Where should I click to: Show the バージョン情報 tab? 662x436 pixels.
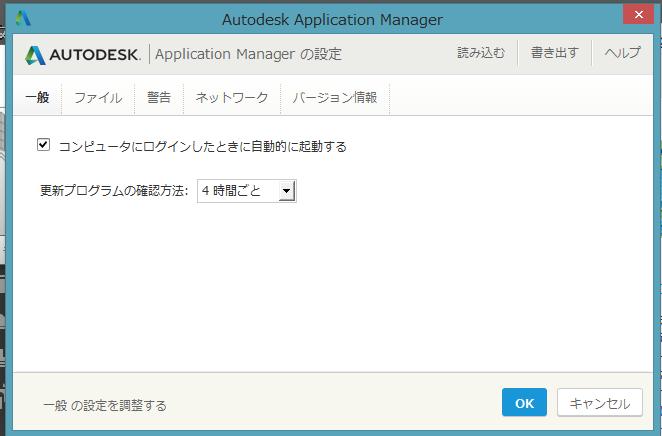[335, 97]
